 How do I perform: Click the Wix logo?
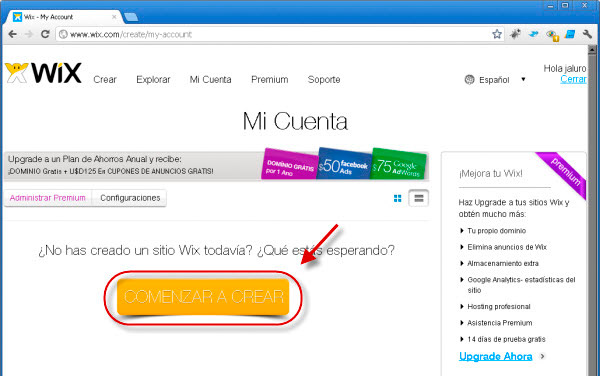(x=43, y=73)
